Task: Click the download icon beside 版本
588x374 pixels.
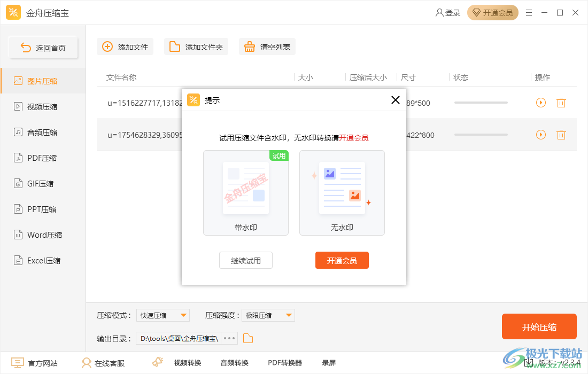Action: [529, 362]
